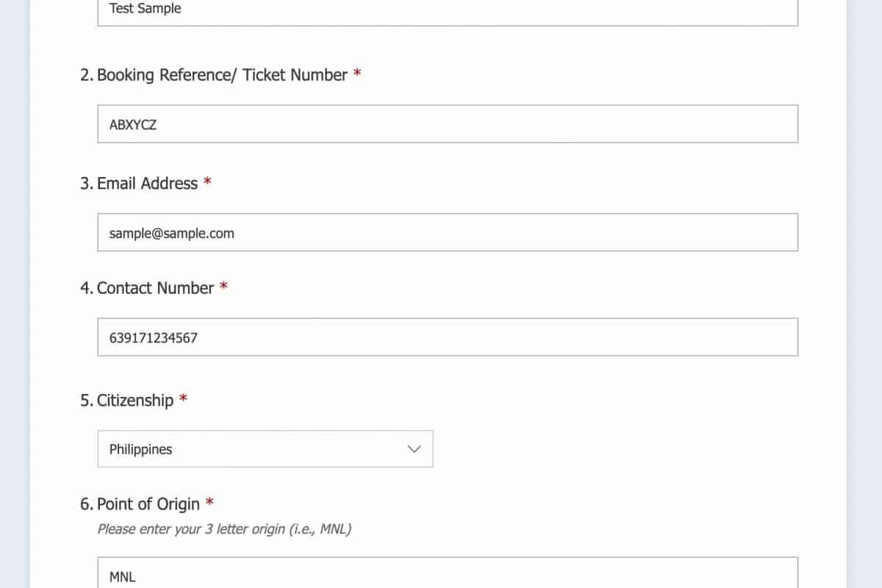Focus the field containing Test Sample
882x588 pixels.
tap(447, 10)
